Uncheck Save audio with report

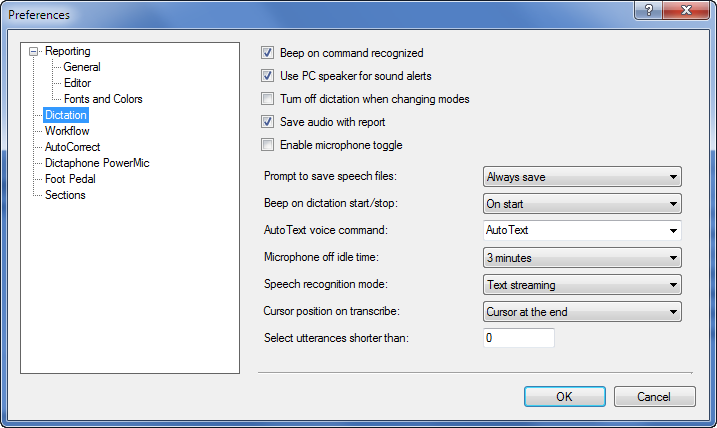tap(268, 122)
